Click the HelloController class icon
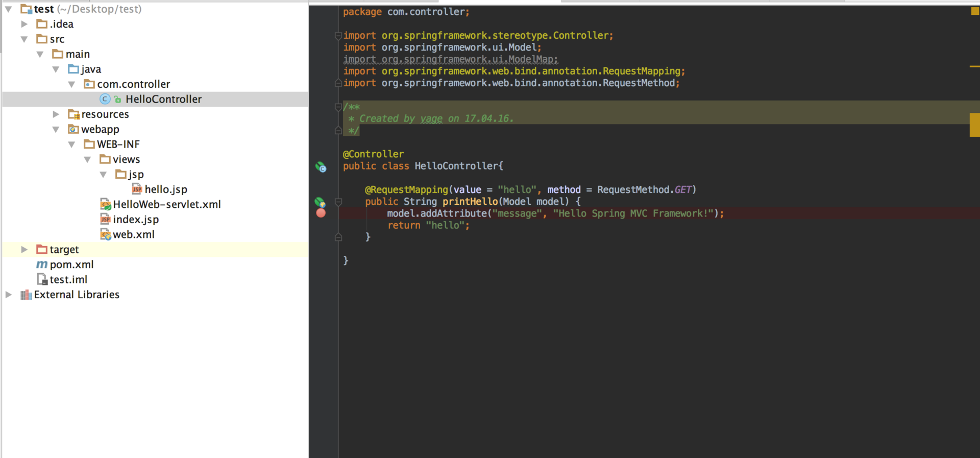 (105, 99)
